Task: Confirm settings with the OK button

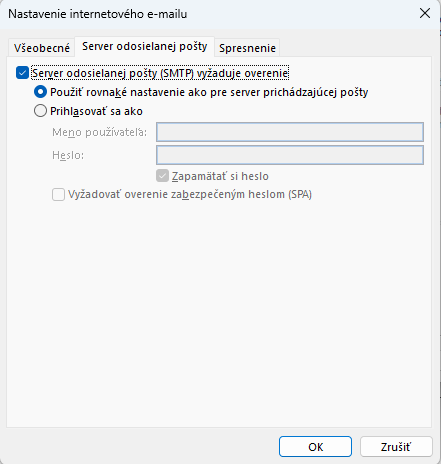Action: tap(315, 447)
